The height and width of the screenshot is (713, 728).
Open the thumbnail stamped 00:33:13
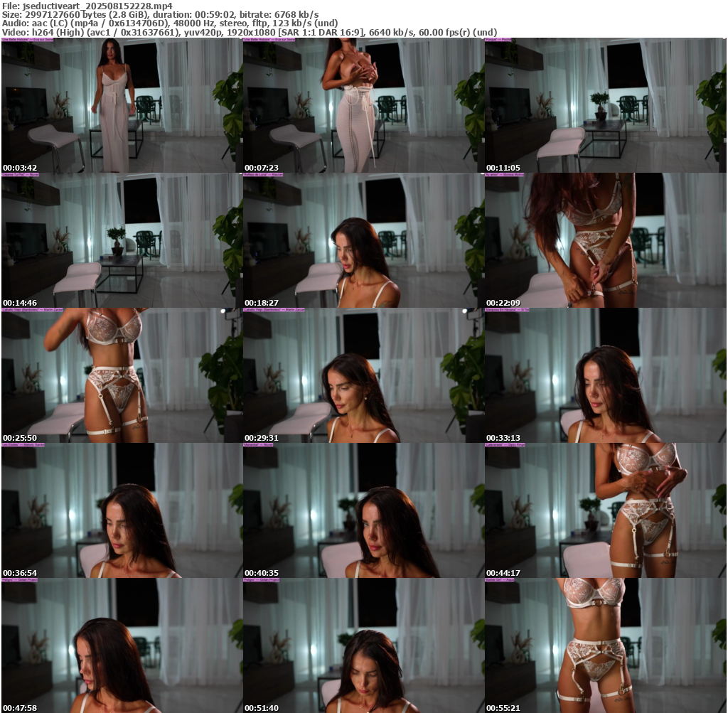tap(606, 375)
